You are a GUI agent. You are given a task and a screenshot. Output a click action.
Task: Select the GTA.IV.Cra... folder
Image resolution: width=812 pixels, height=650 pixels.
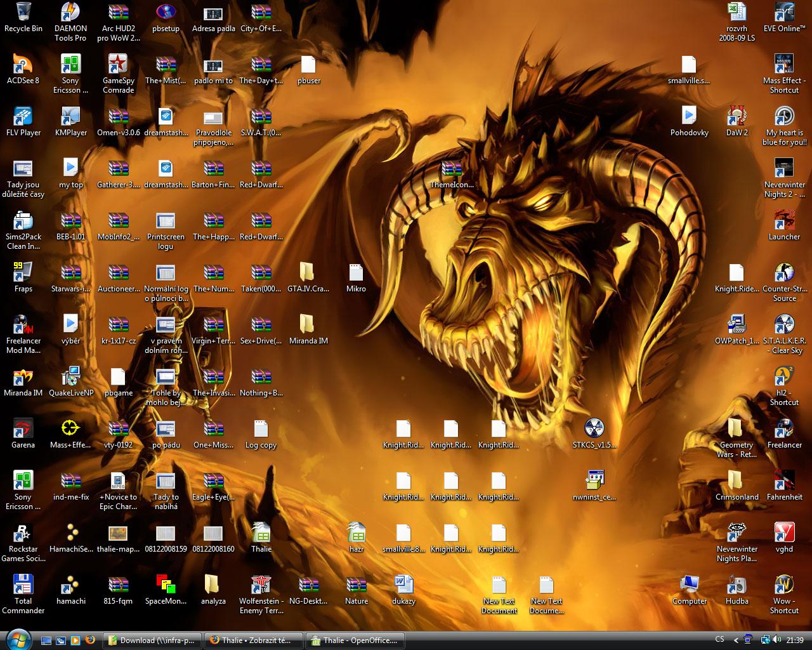click(308, 273)
